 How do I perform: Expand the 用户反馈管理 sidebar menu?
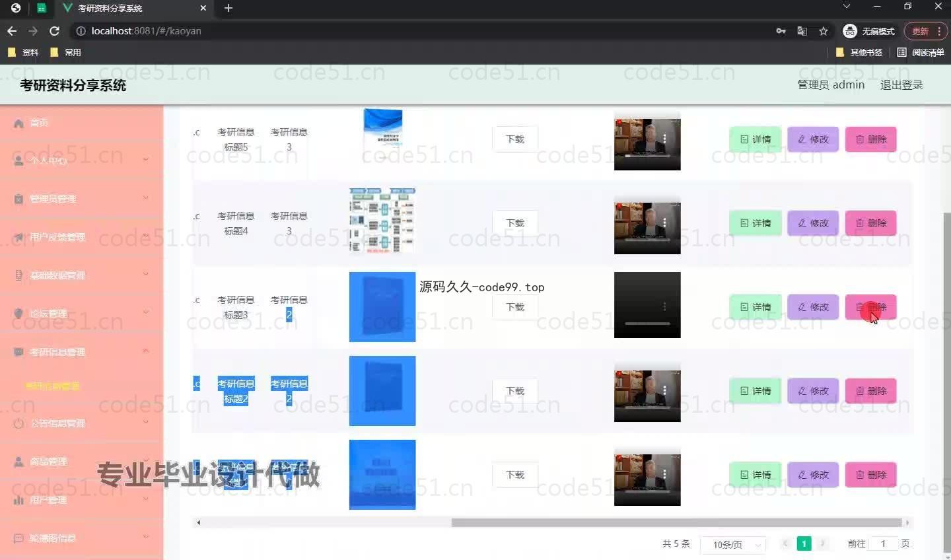click(x=82, y=237)
